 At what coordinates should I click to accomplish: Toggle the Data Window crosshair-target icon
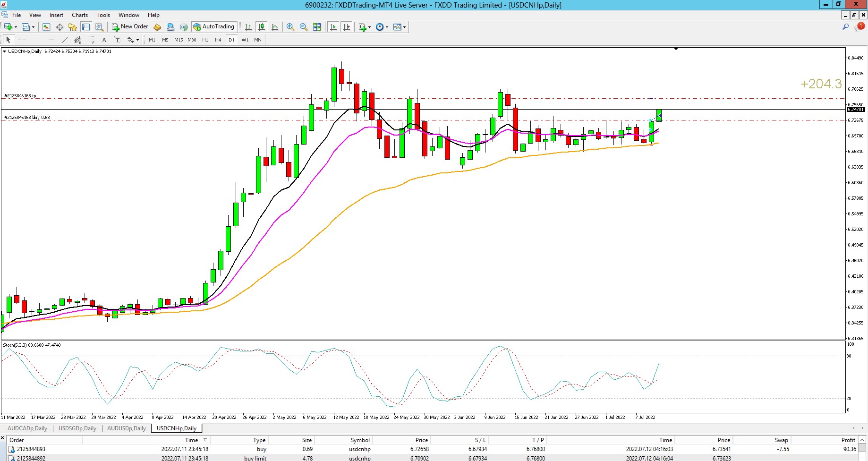point(60,27)
